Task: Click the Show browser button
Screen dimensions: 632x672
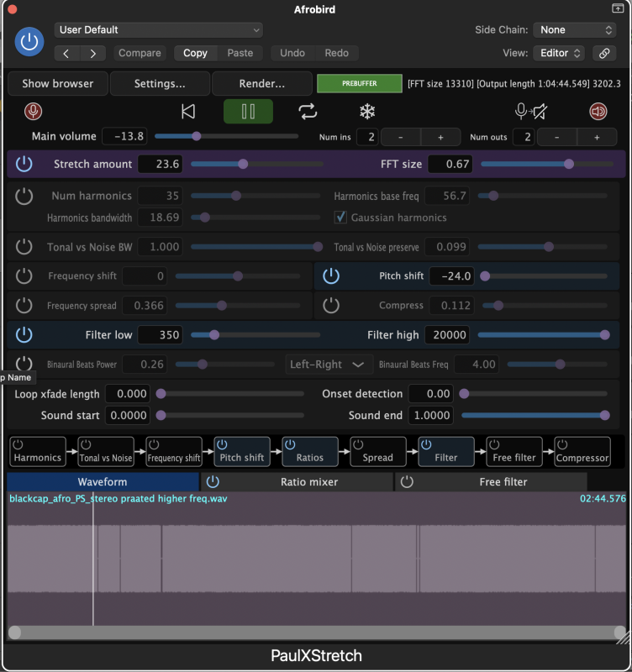Action: 57,84
